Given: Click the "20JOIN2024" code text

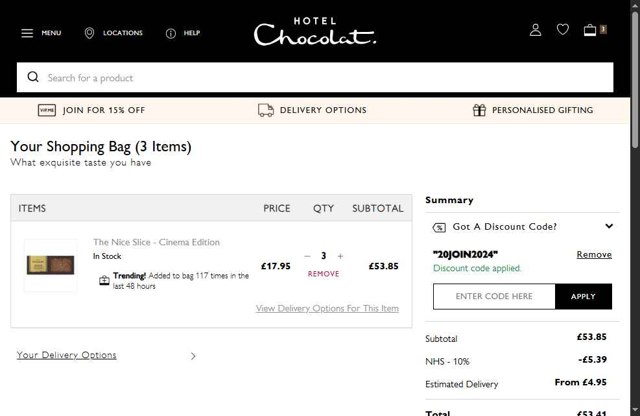Looking at the screenshot, I should point(465,255).
